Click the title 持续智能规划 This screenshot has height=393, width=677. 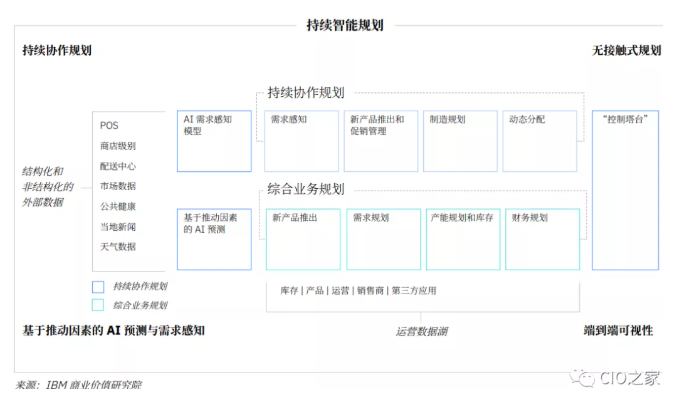pos(345,25)
